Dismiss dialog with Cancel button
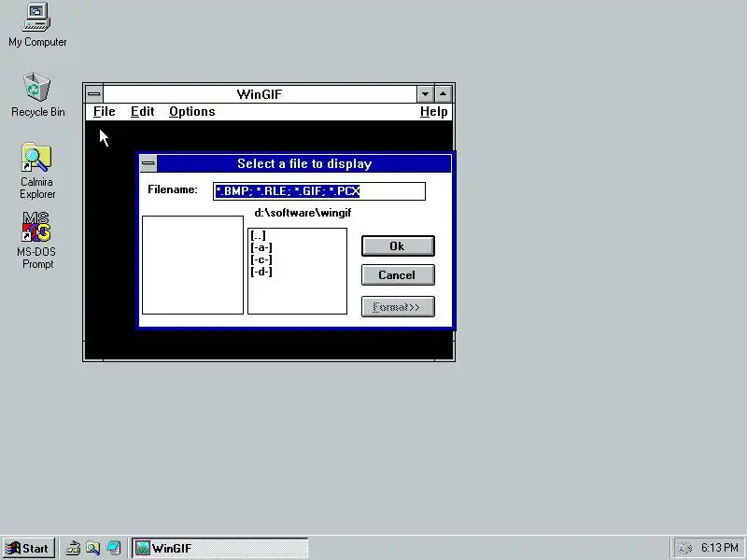The height and width of the screenshot is (560, 747). tap(398, 275)
